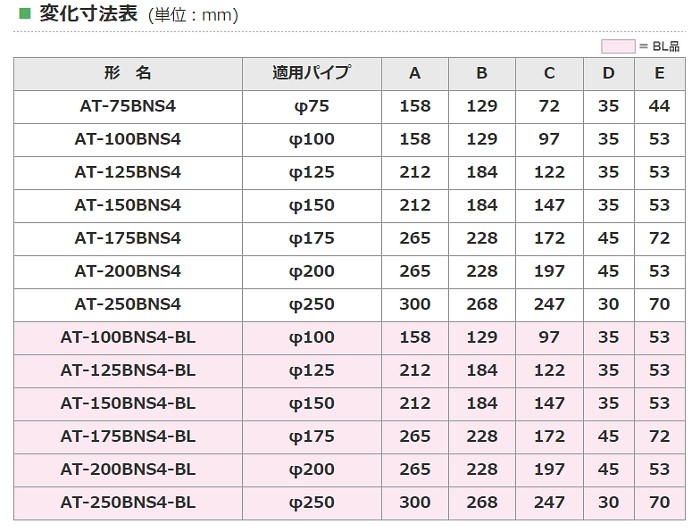Click φ250 cell in AT-250BNS4 row
The image size is (700, 532).
312,304
